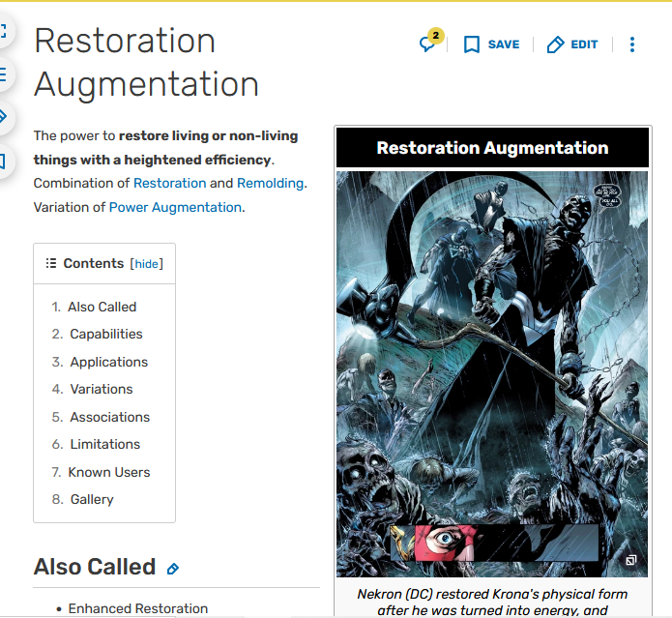Click the bookmark icon next to SAVE
This screenshot has height=618, width=672.
(472, 44)
